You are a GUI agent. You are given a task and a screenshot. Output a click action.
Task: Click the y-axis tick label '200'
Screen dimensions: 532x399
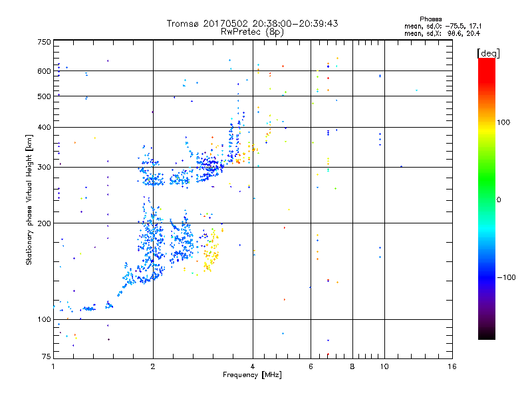point(44,223)
